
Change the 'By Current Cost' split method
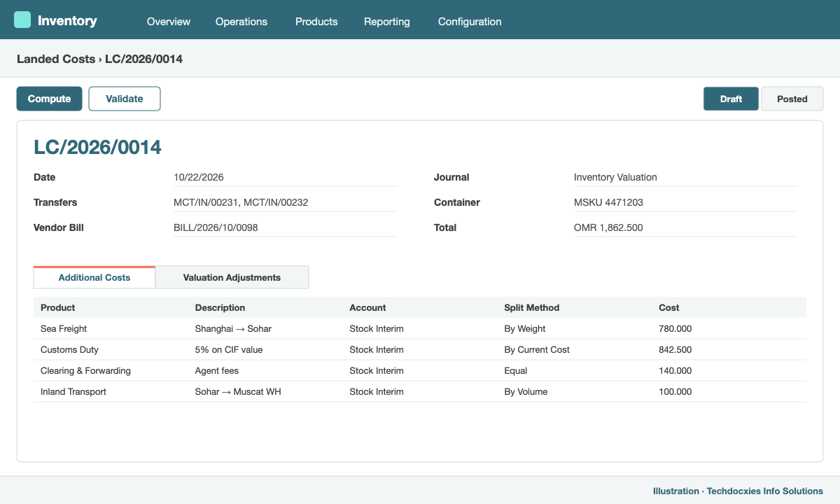[538, 349]
